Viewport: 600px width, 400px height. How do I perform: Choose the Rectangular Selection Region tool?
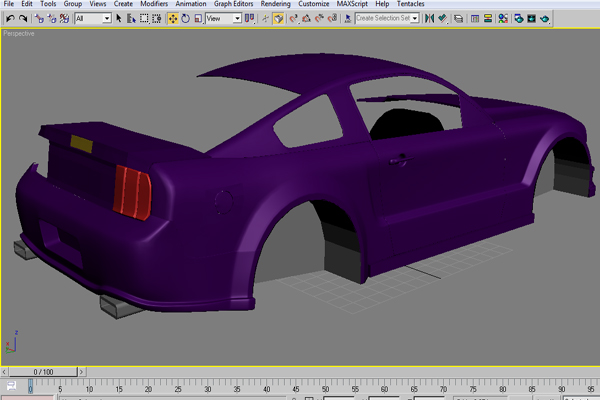144,18
